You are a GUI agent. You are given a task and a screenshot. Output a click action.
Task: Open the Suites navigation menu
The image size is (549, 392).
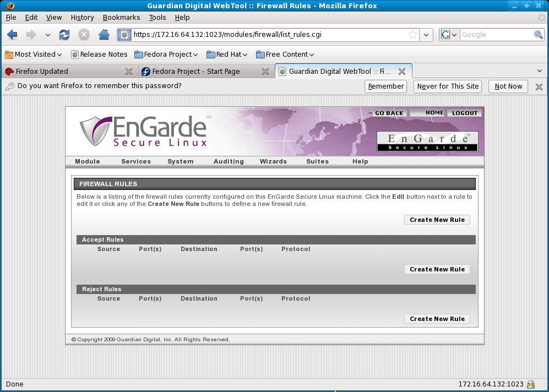tap(317, 161)
